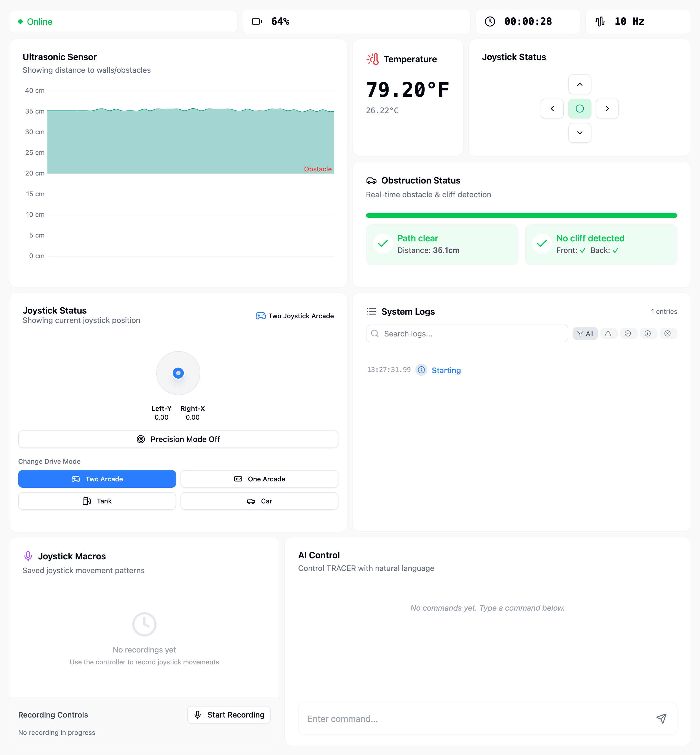Click the thermometer icon in Temperature card
The width and height of the screenshot is (700, 755).
tap(373, 59)
